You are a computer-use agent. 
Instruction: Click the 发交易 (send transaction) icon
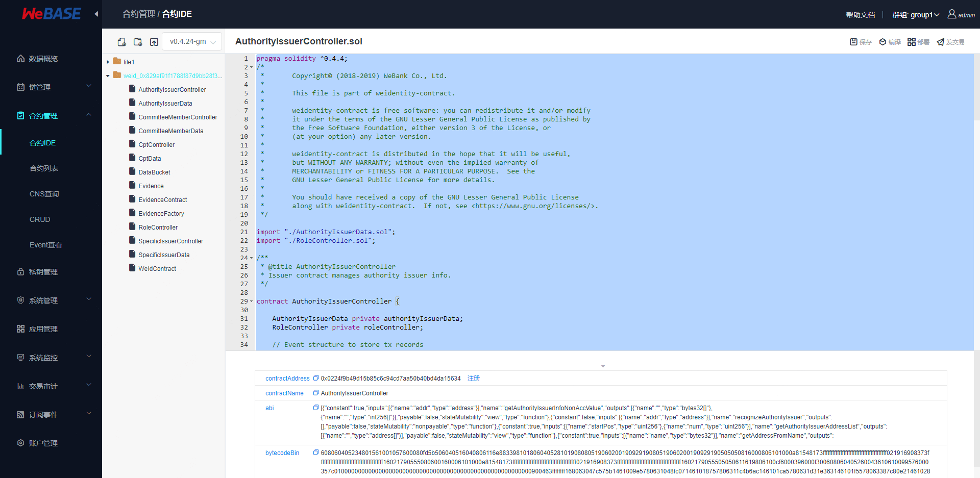[950, 42]
